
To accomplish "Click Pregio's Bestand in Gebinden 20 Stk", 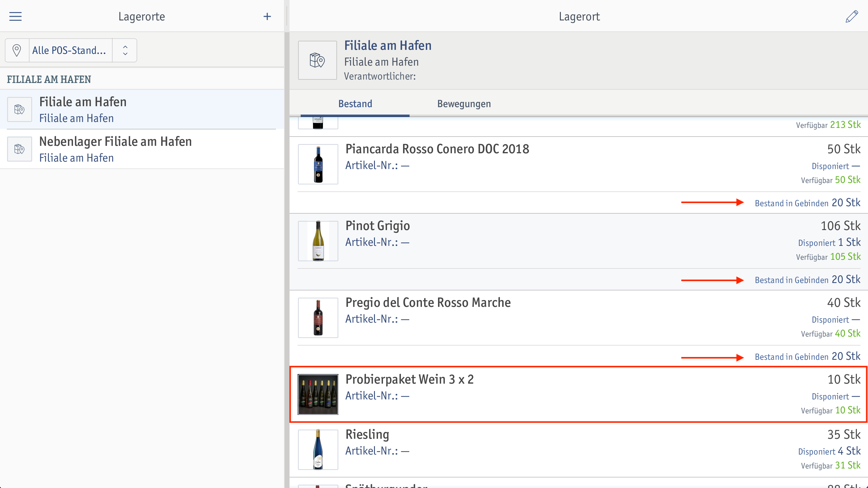I will coord(807,356).
